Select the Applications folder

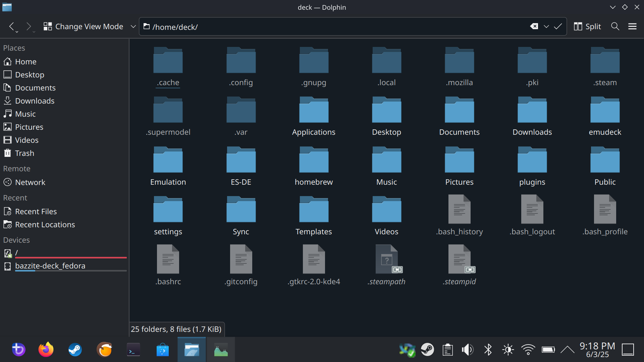tap(314, 116)
